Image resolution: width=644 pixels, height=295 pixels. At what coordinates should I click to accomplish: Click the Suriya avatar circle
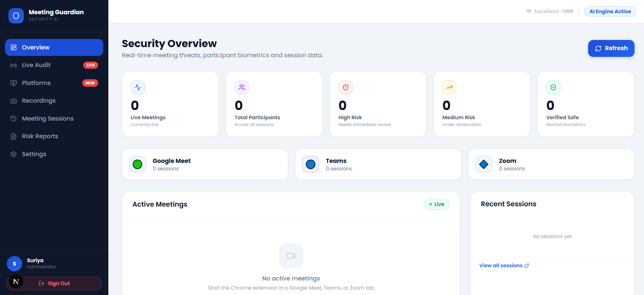point(15,264)
